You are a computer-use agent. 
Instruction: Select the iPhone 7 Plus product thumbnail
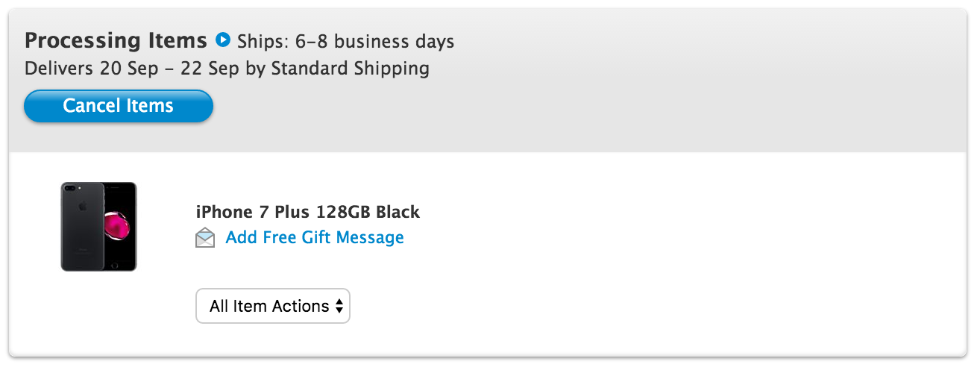click(98, 226)
